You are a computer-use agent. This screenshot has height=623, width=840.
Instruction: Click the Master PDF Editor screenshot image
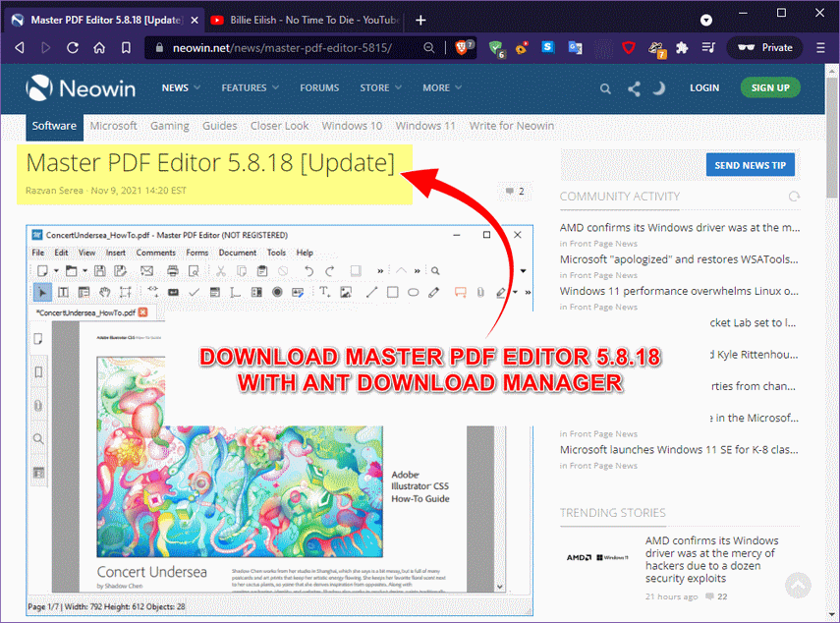tap(280, 421)
